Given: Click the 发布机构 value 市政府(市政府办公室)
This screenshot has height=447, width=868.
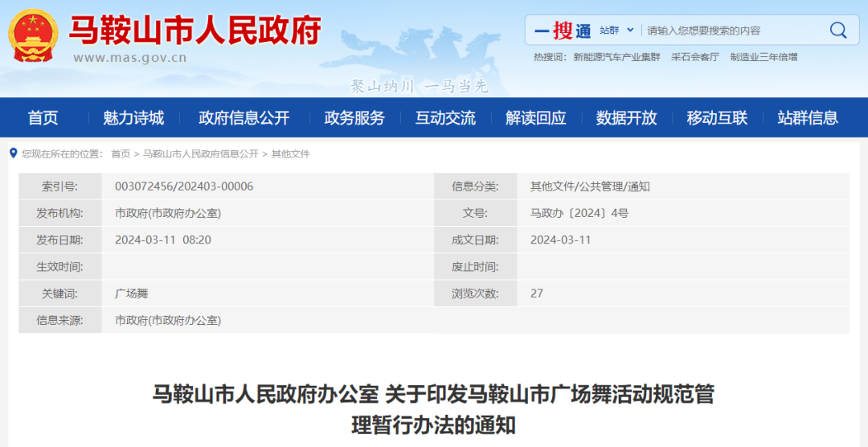Looking at the screenshot, I should pyautogui.click(x=168, y=213).
